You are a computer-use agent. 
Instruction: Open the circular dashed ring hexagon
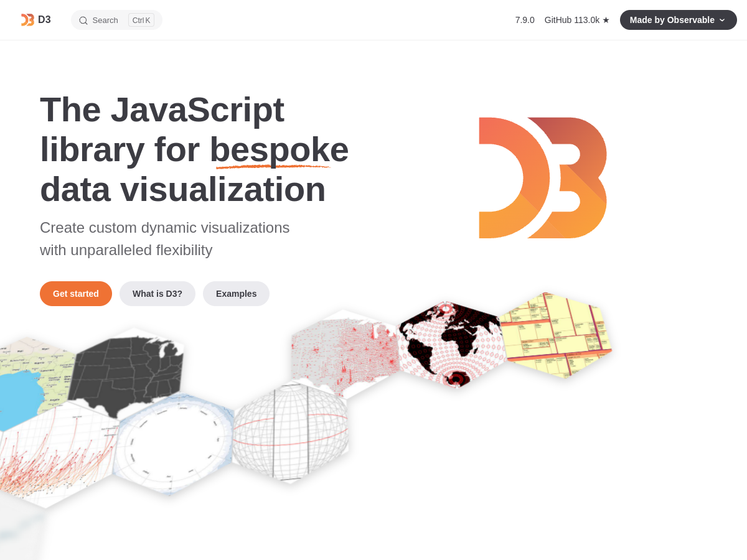coord(173,444)
